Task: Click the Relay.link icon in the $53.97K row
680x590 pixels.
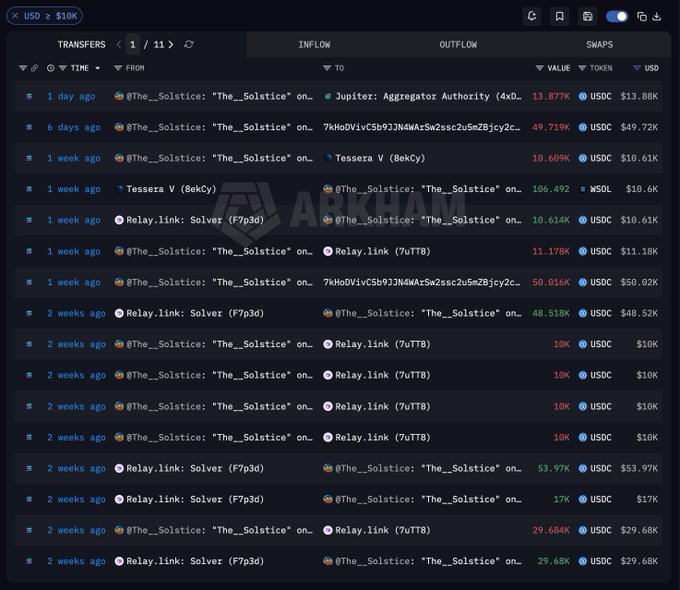Action: 119,469
